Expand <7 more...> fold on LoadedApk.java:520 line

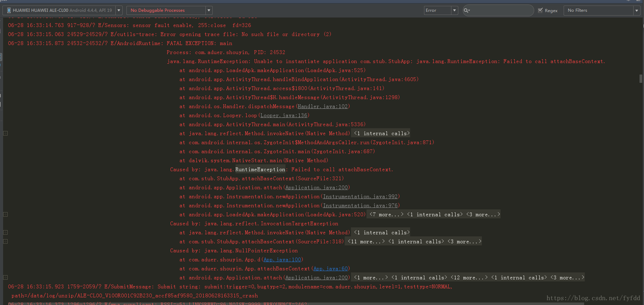386,215
